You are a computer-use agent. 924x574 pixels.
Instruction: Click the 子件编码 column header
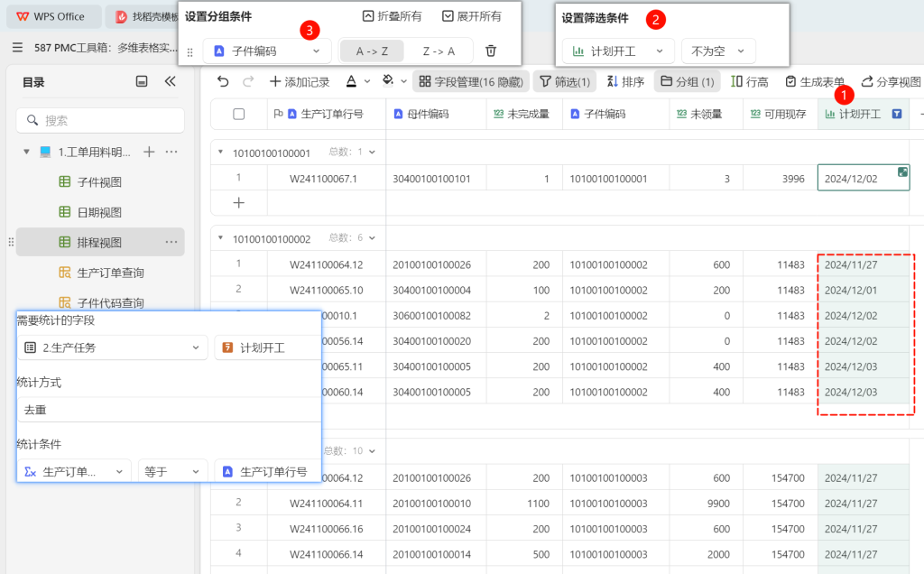coord(615,114)
